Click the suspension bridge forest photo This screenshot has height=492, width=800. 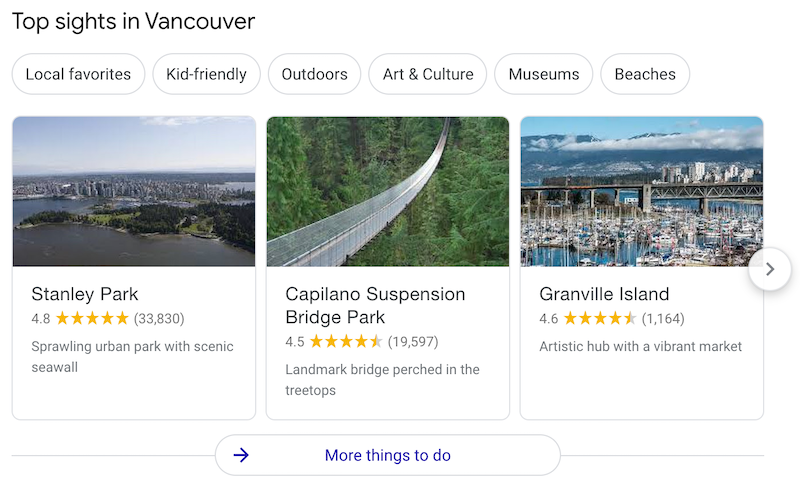[x=388, y=191]
